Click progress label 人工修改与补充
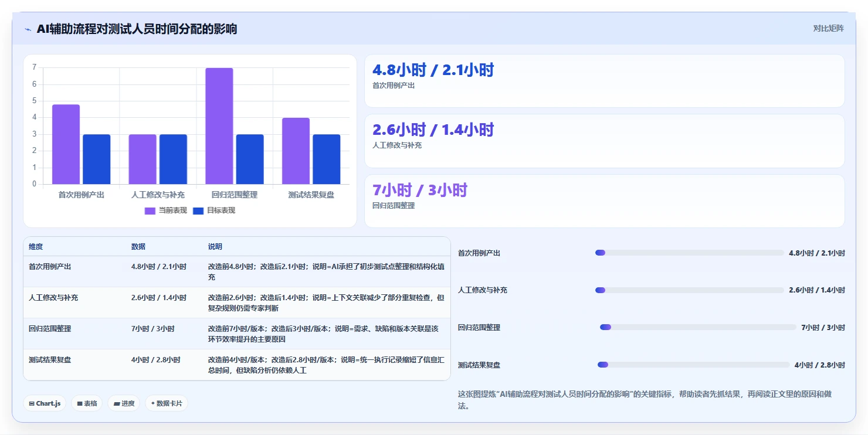Image resolution: width=868 pixels, height=435 pixels. pyautogui.click(x=483, y=290)
